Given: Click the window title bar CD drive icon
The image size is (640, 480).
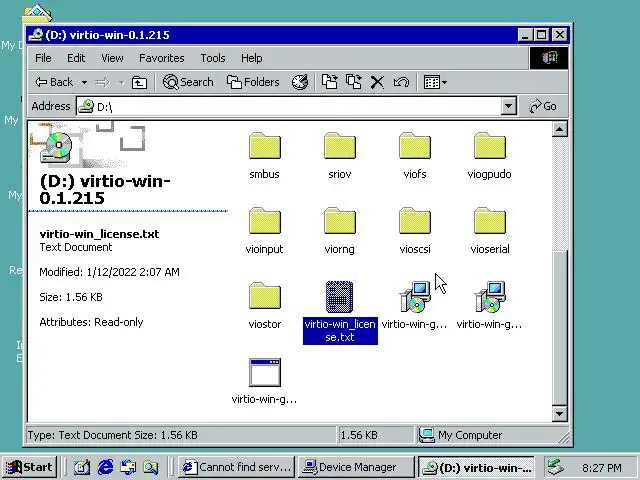Looking at the screenshot, I should 36,35.
